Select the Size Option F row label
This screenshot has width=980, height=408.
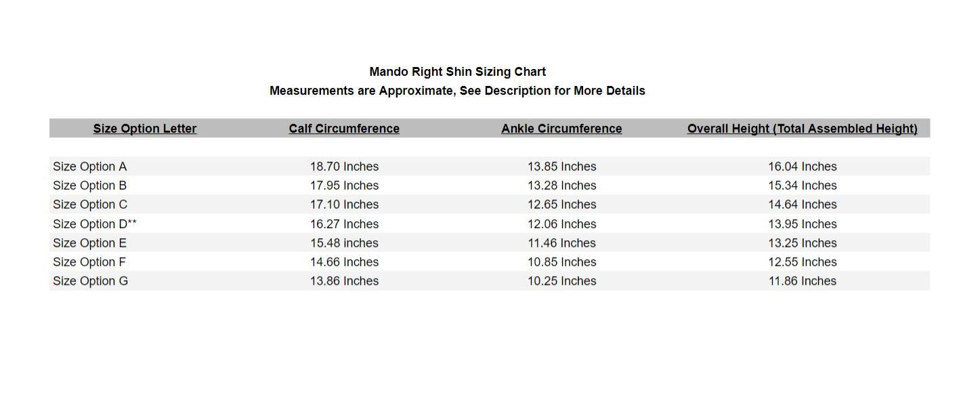pyautogui.click(x=89, y=262)
